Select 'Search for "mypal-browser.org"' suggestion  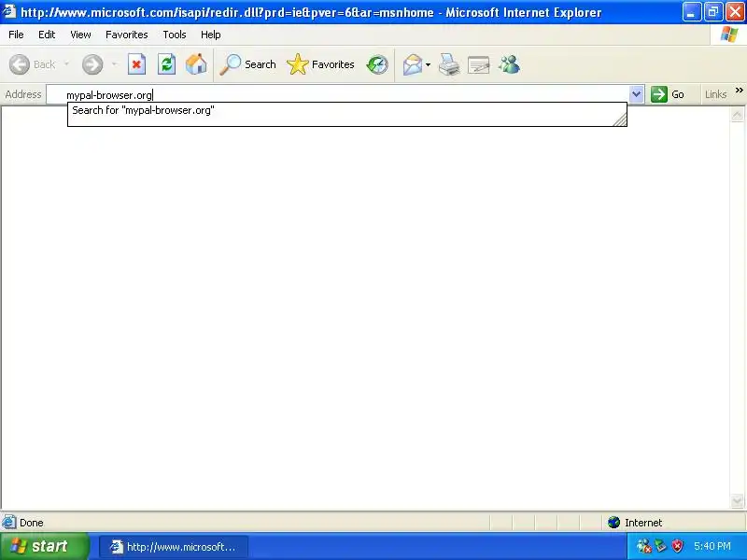point(346,110)
